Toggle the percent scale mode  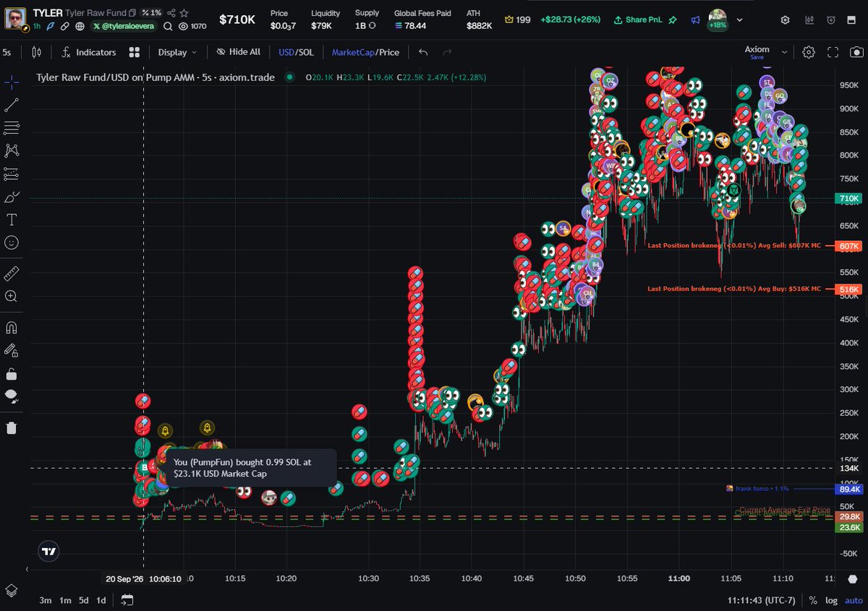813,600
